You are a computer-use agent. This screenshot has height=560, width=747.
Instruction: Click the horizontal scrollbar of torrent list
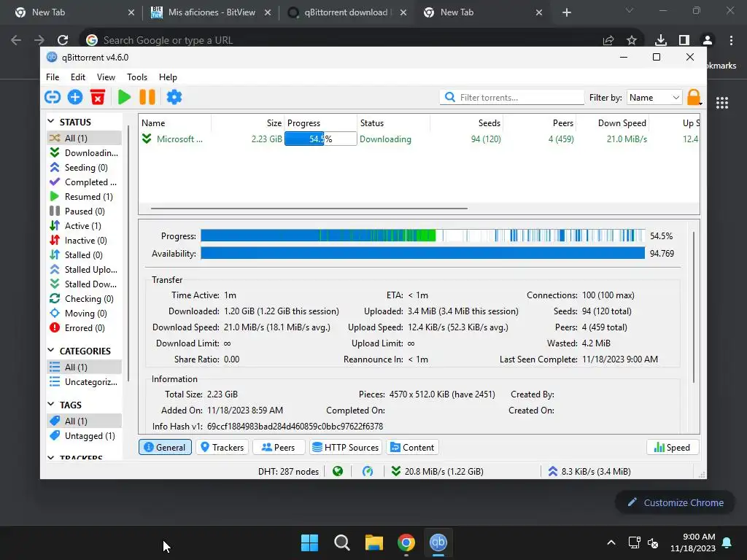[x=309, y=209]
